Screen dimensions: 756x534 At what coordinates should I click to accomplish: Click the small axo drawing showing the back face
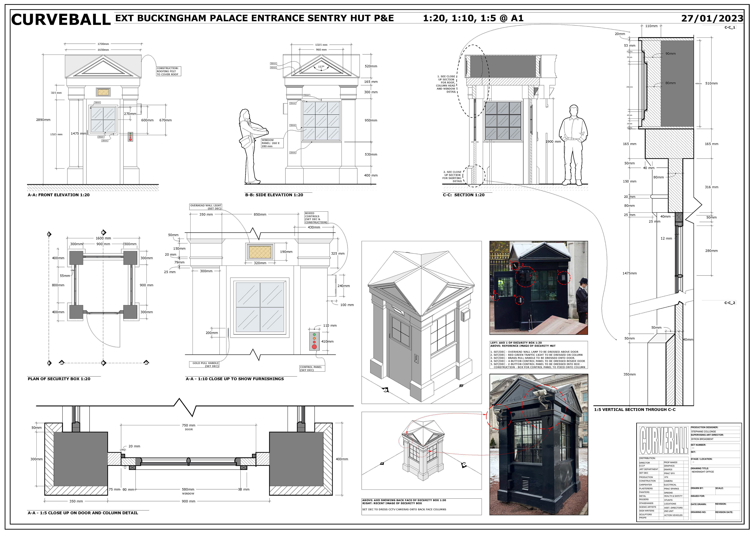(x=422, y=451)
